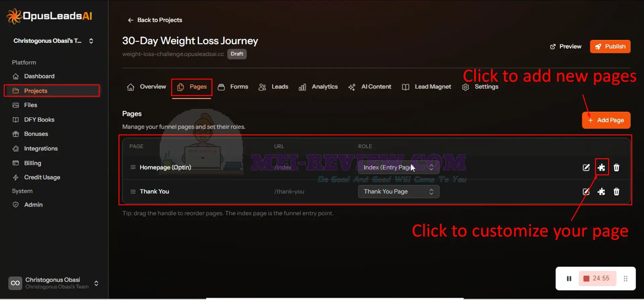Click edit icon for Thank You page

click(586, 191)
